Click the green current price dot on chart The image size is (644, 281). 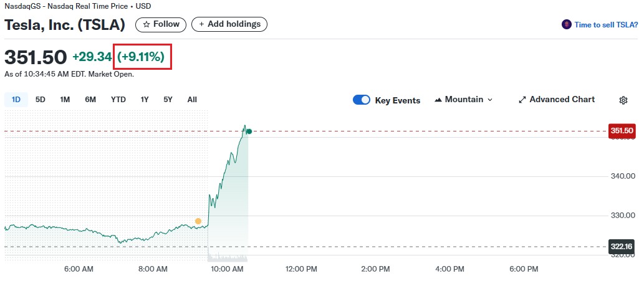click(x=249, y=131)
